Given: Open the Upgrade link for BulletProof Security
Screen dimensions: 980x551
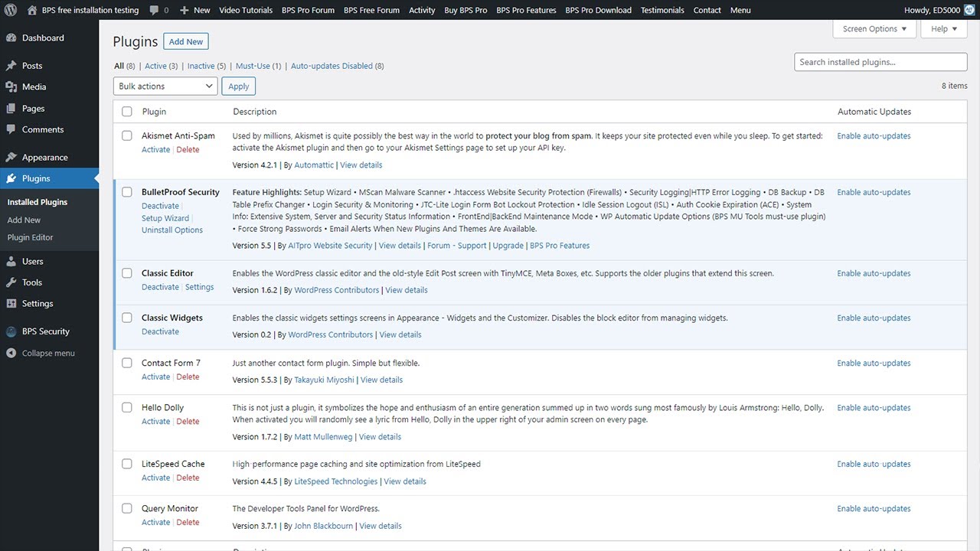Looking at the screenshot, I should (508, 246).
